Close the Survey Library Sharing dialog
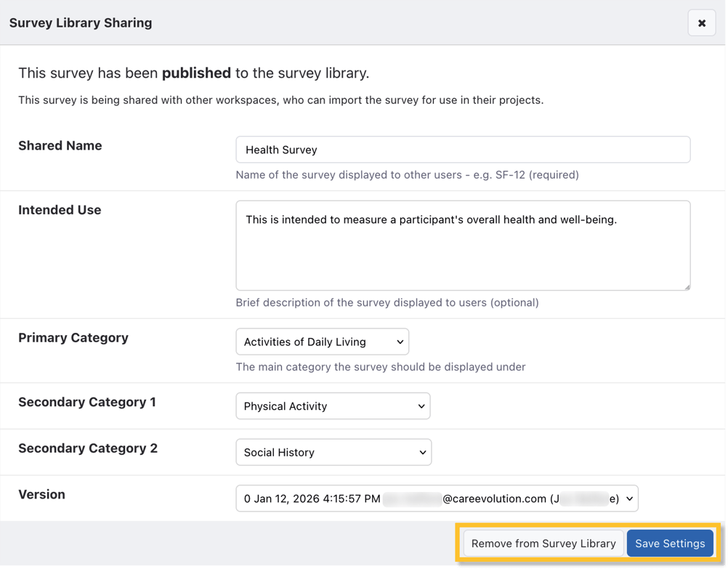Screen dimensions: 728x569 click(702, 23)
